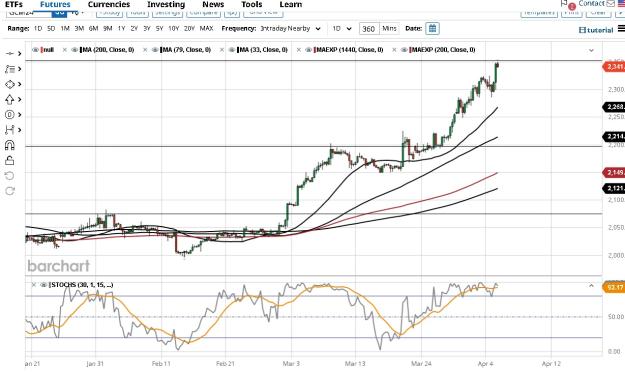625x372 pixels.
Task: Set range to 1D
Action: pos(38,28)
